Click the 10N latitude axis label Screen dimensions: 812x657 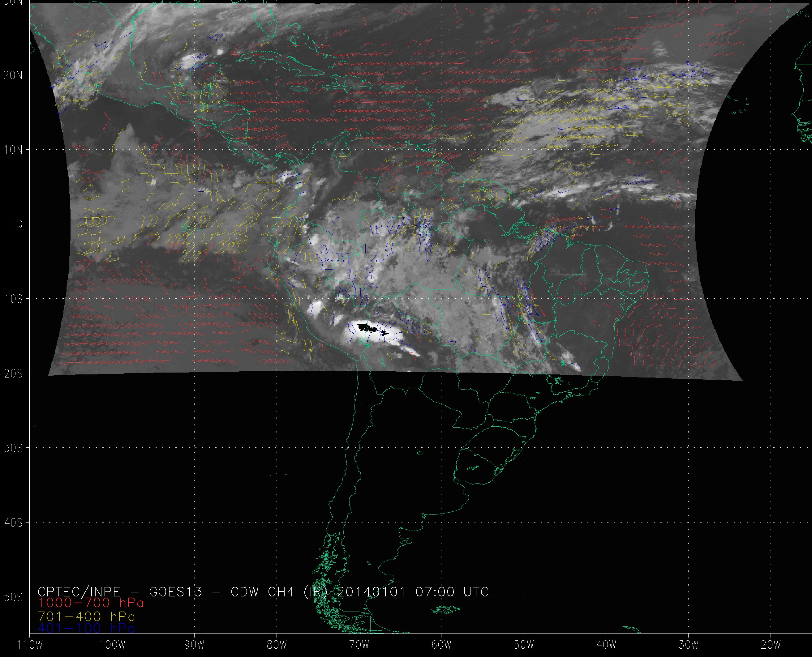pyautogui.click(x=13, y=150)
